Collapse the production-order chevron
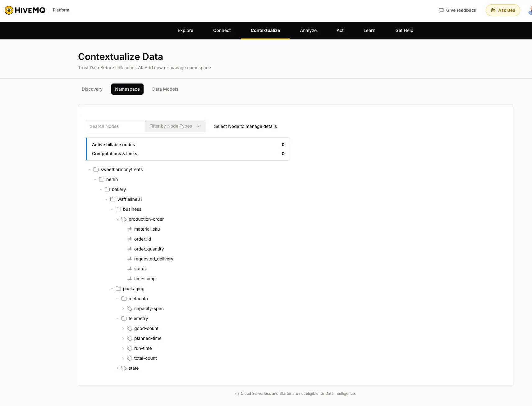The image size is (532, 406). [117, 219]
